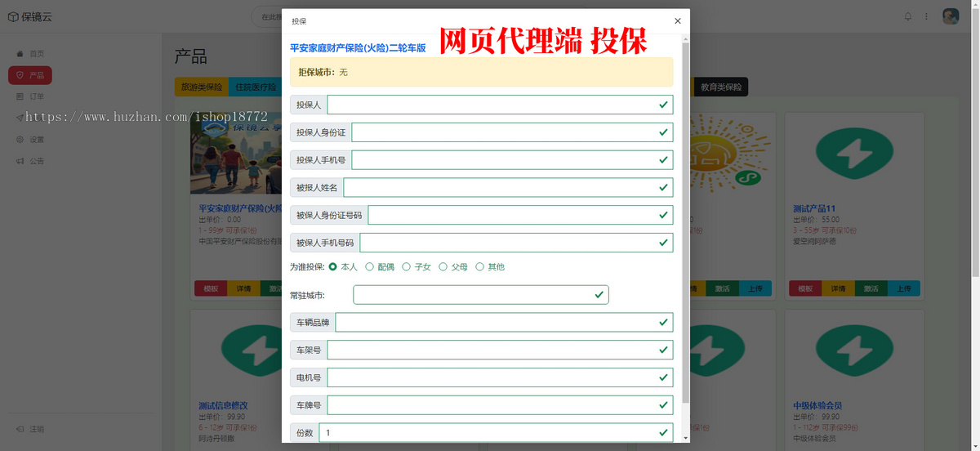The height and width of the screenshot is (451, 980).
Task: Click the 车辆品牌 input field
Action: coord(505,323)
